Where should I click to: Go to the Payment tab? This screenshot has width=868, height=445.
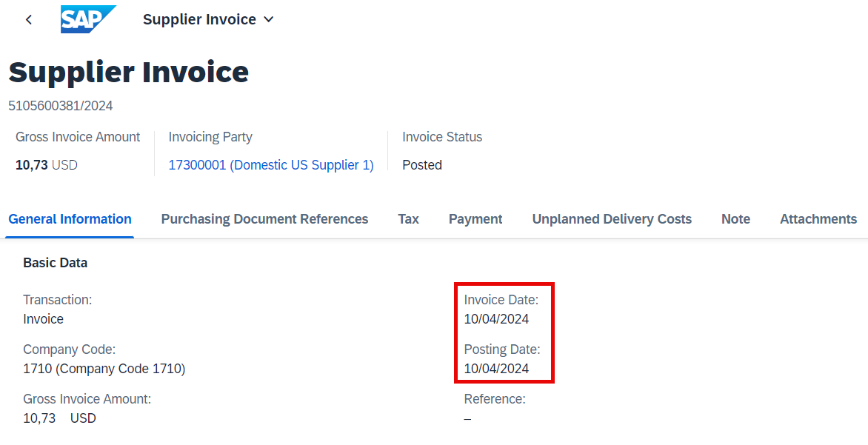click(x=475, y=219)
